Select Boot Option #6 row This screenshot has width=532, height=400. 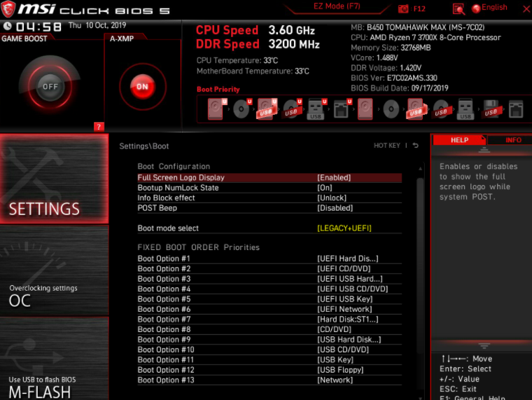pyautogui.click(x=269, y=310)
